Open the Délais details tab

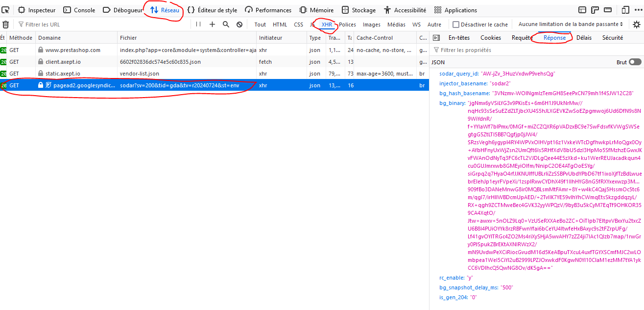pos(584,38)
